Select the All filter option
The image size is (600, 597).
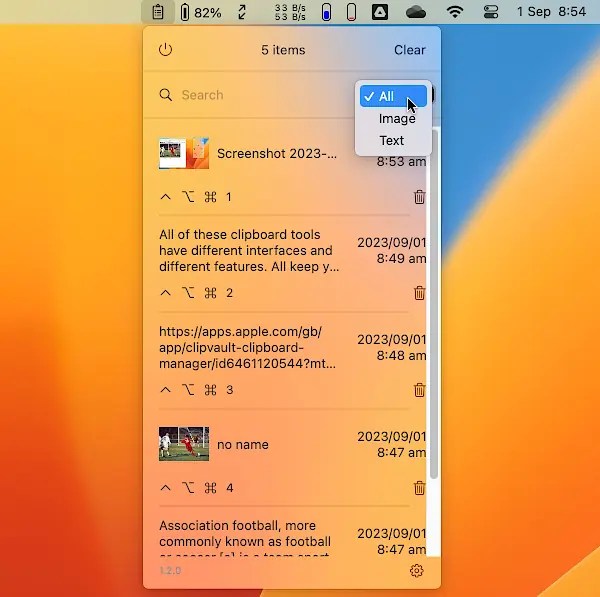(x=393, y=96)
